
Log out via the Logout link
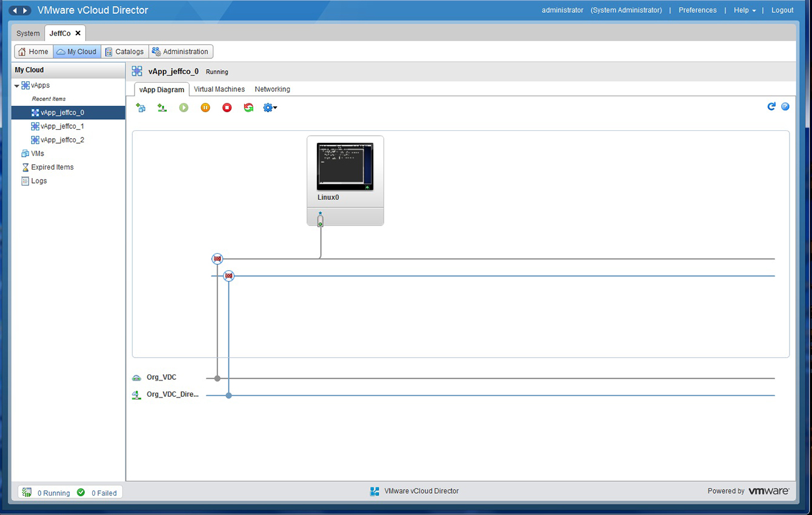pyautogui.click(x=782, y=10)
